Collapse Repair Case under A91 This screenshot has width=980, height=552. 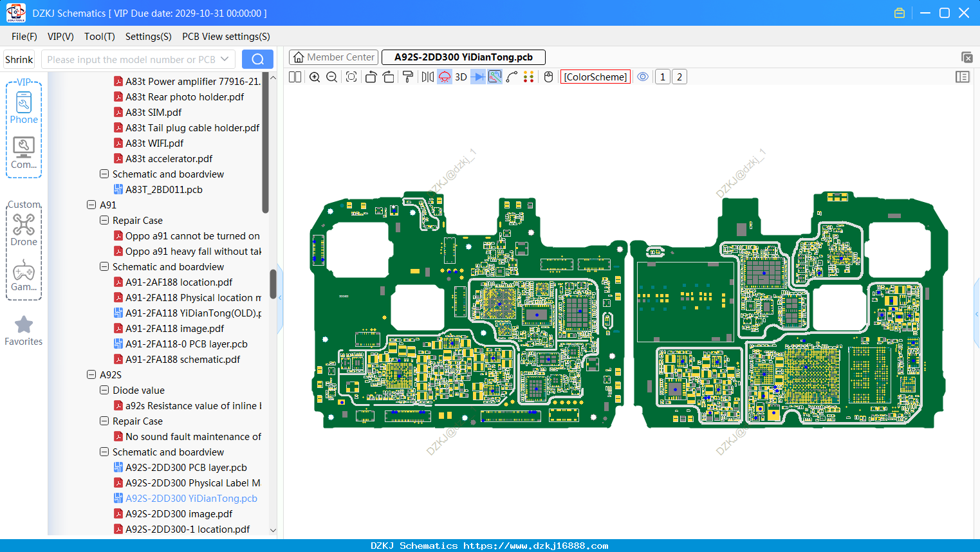(x=104, y=221)
